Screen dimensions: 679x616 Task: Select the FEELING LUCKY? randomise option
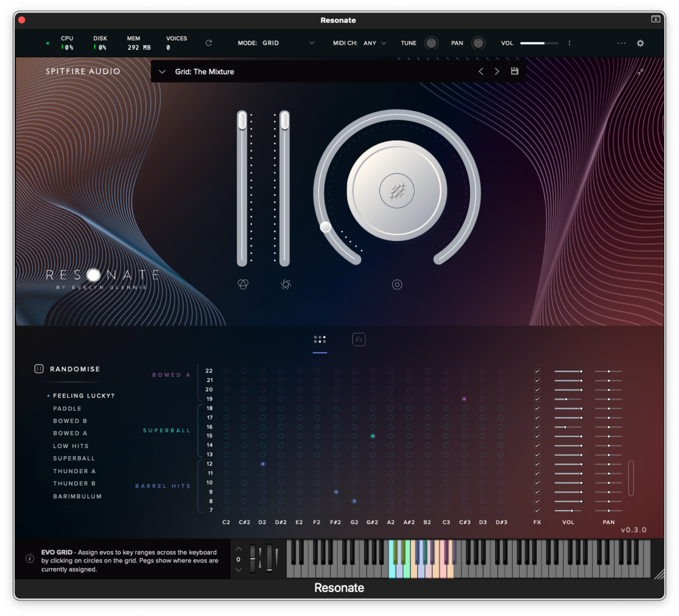click(83, 395)
